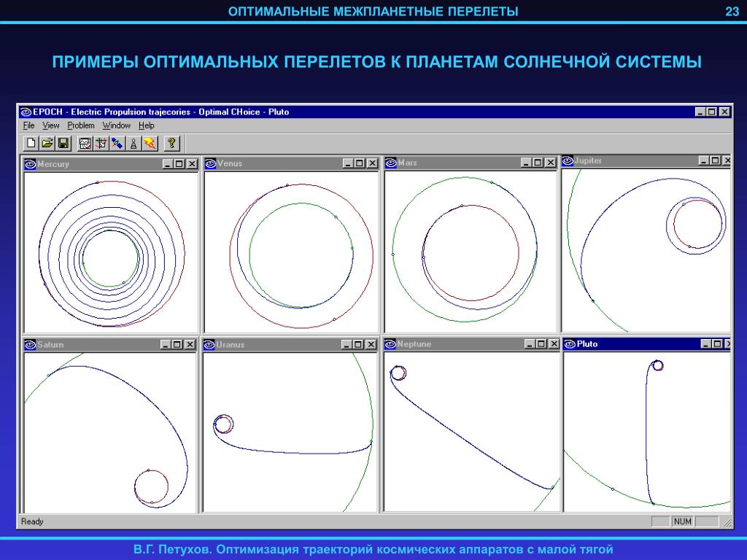This screenshot has width=747, height=560.
Task: Click the EPOCH application icon in the title bar
Action: (x=26, y=112)
